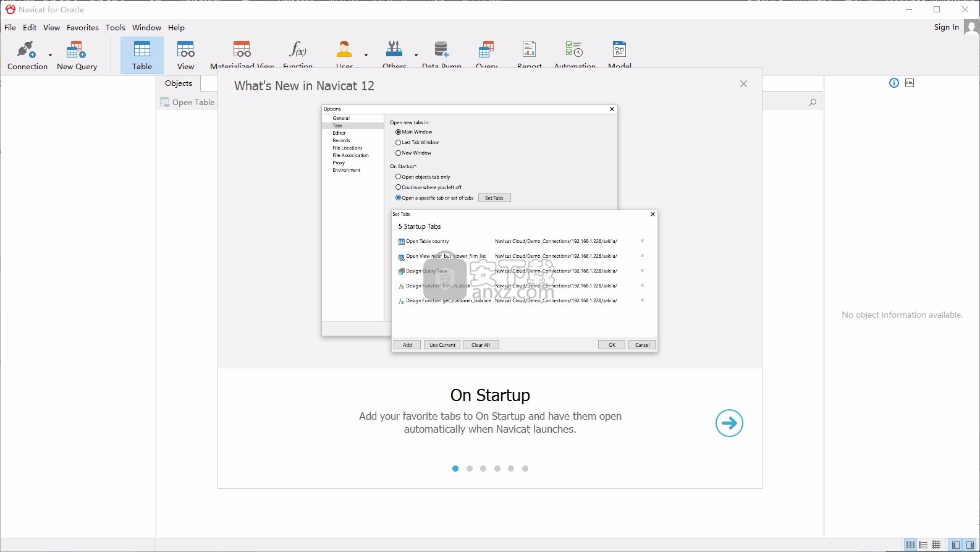Select the second carousel page dot
980x552 pixels.
coord(470,469)
